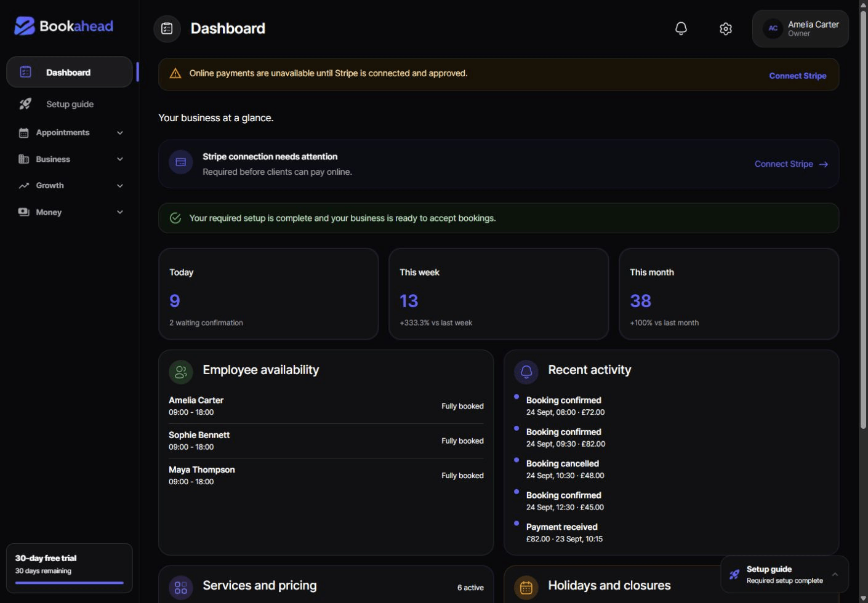The height and width of the screenshot is (603, 868).
Task: Open settings gear icon in header
Action: 726,29
